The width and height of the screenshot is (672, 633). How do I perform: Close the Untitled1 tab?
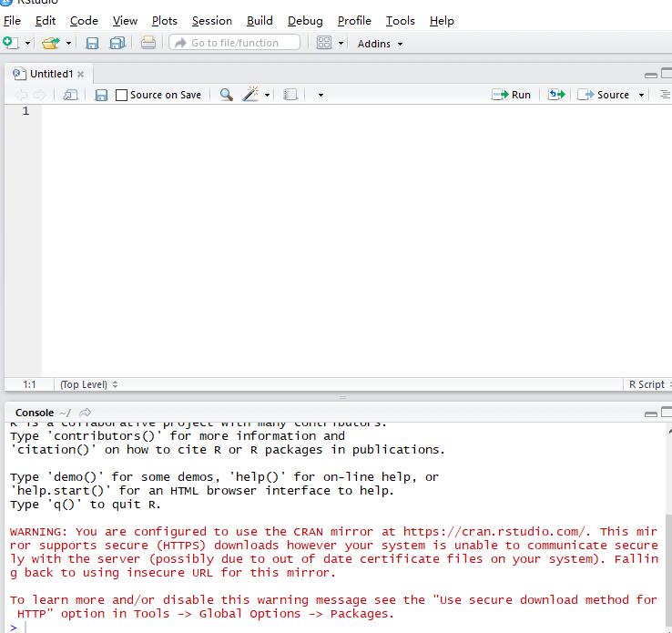(x=80, y=74)
